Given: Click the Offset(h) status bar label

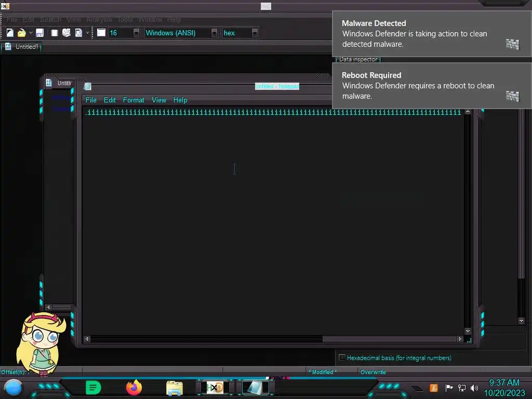Looking at the screenshot, I should click(x=13, y=372).
